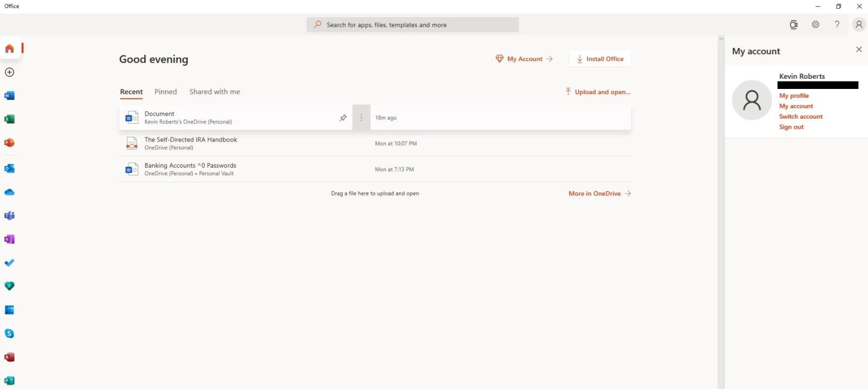Screen dimensions: 868x389
Task: Open OneNote from the sidebar
Action: pyautogui.click(x=10, y=239)
